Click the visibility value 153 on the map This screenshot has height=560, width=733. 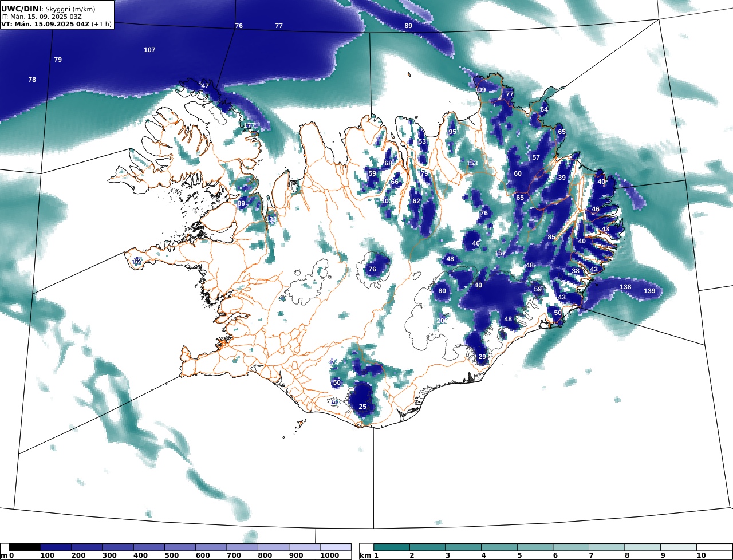[472, 163]
